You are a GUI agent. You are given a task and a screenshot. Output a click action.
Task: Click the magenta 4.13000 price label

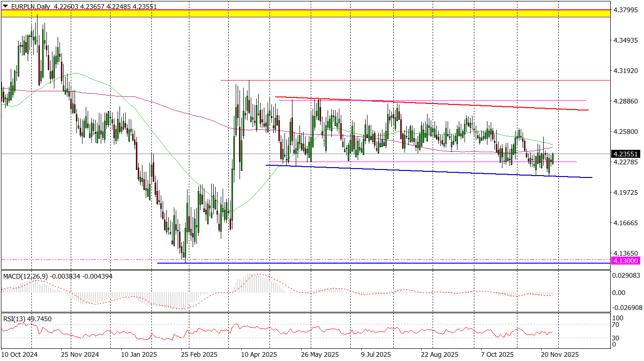coord(627,260)
